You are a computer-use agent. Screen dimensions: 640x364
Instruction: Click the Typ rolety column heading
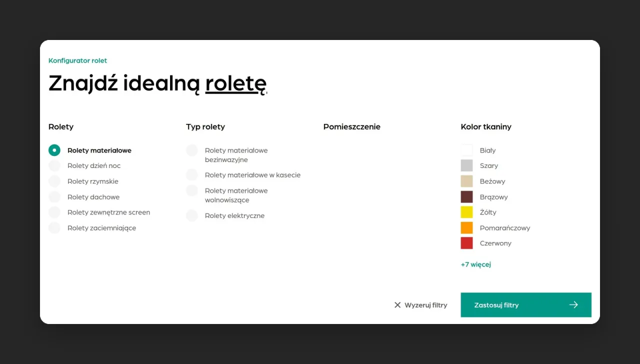(x=205, y=127)
